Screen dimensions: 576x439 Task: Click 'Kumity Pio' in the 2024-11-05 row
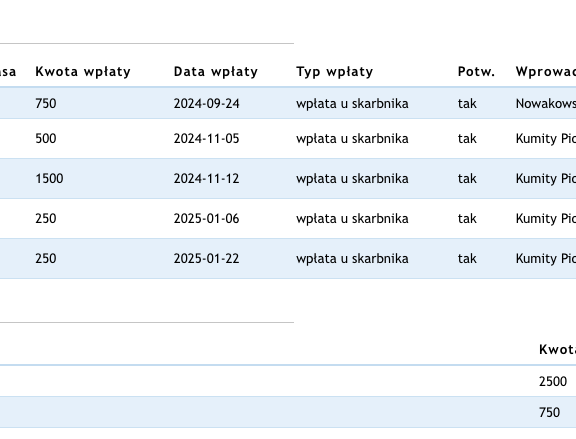[546, 138]
